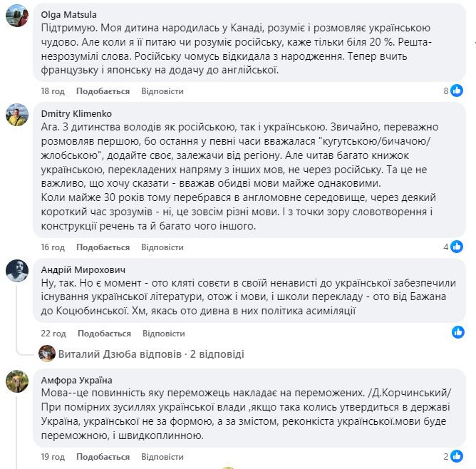
Task: Like Dmitry Klimenko's comment via Подобається
Action: point(103,247)
